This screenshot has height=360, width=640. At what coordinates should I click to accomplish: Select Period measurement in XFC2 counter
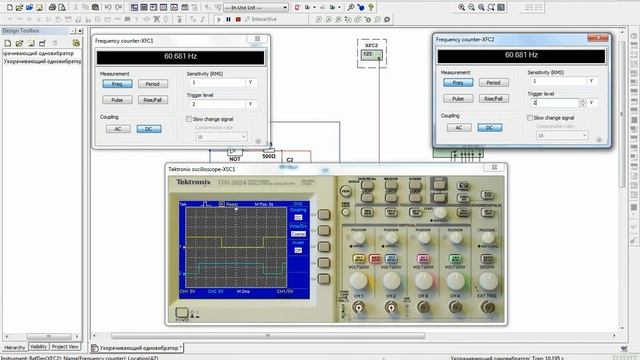point(493,83)
